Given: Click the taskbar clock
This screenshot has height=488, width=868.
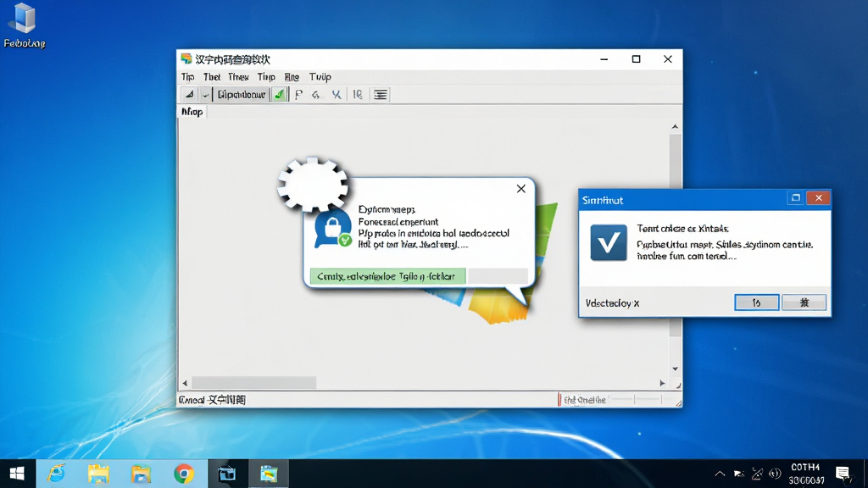Looking at the screenshot, I should pyautogui.click(x=806, y=474).
